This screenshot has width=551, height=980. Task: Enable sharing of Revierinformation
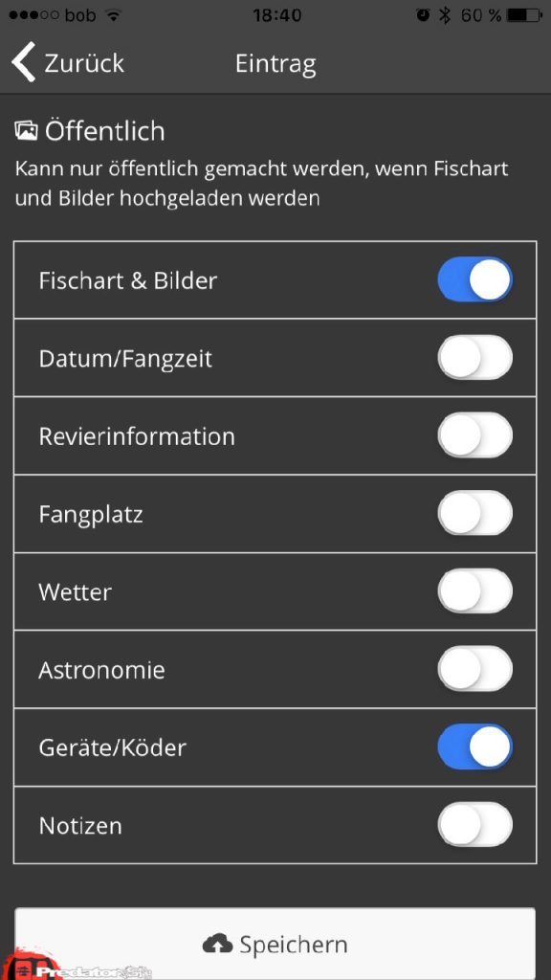pyautogui.click(x=475, y=435)
